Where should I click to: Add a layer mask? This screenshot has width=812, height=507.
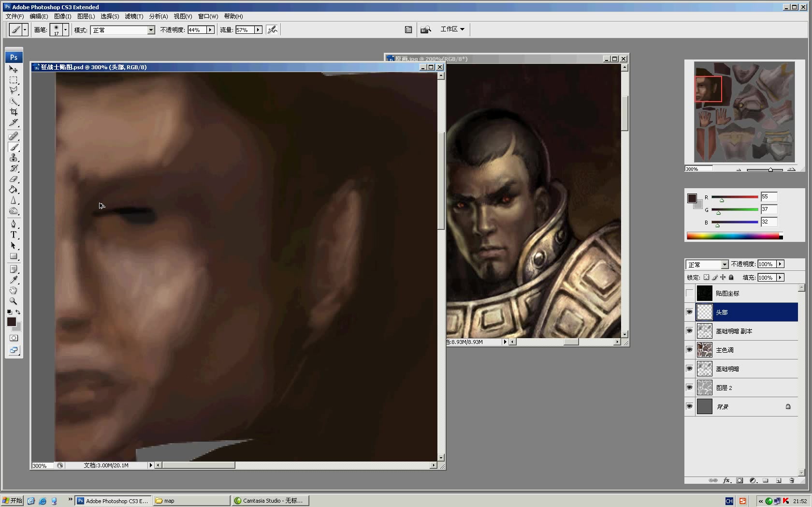click(739, 480)
